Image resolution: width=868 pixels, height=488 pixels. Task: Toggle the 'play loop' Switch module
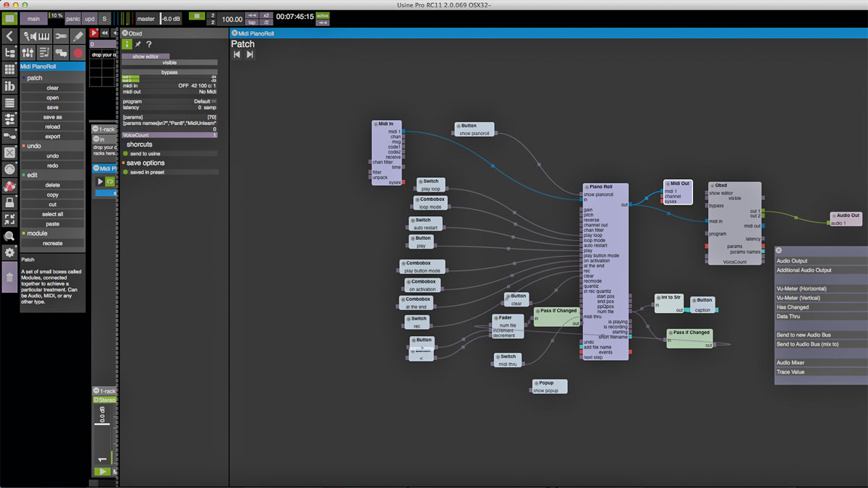tap(430, 185)
